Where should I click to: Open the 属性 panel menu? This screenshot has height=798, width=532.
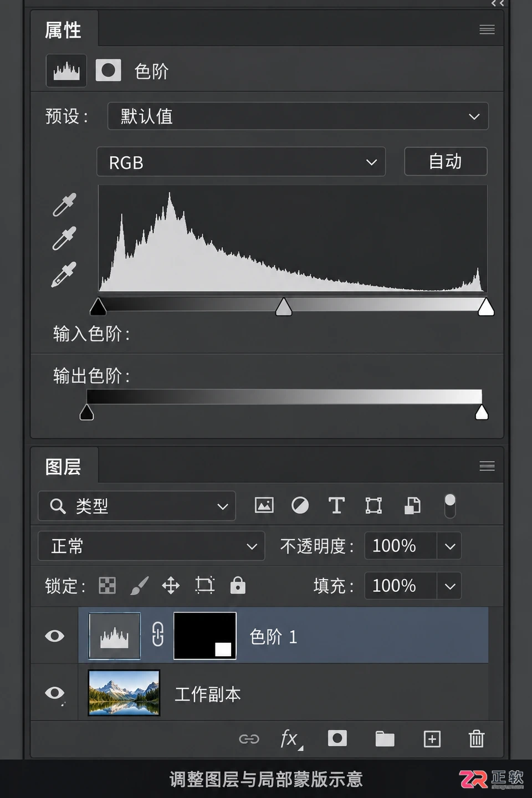[x=487, y=29]
